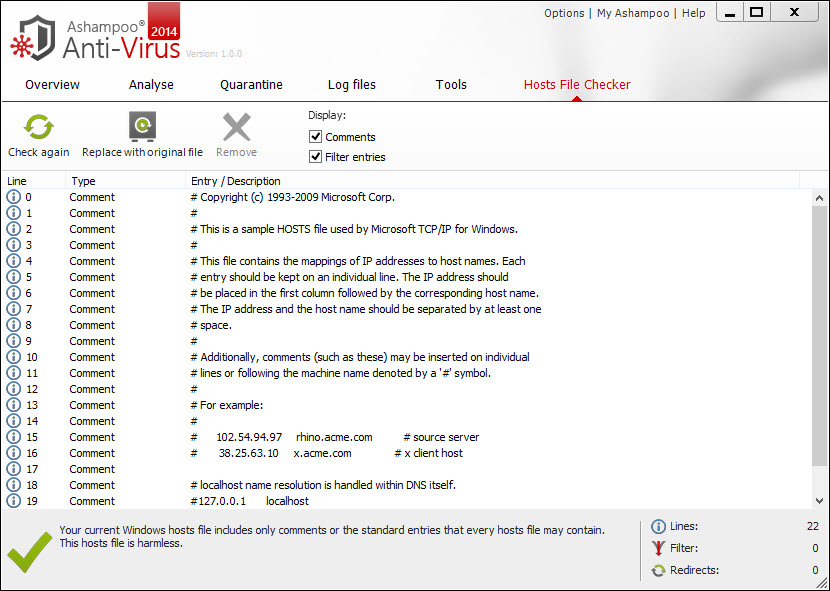Select row with Copyright Microsoft Corp comment
This screenshot has width=830, height=591.
pyautogui.click(x=407, y=197)
